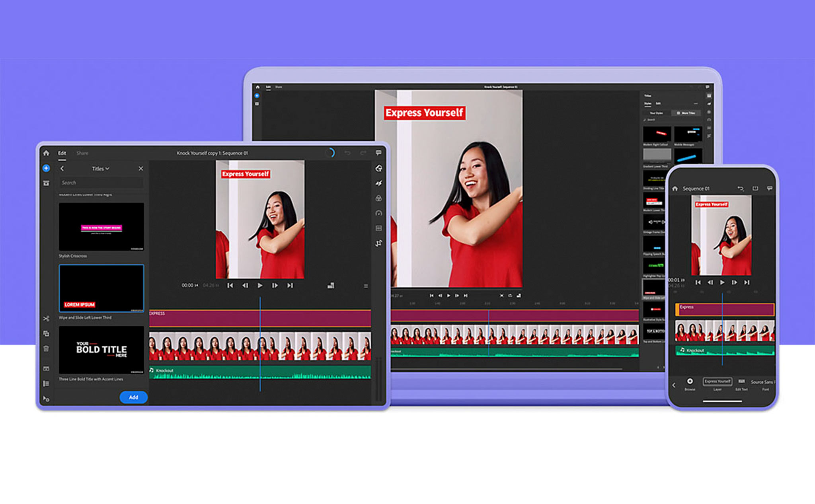Open the Crop and Rotate icon on tablet
Image resolution: width=815 pixels, height=504 pixels.
pyautogui.click(x=379, y=243)
